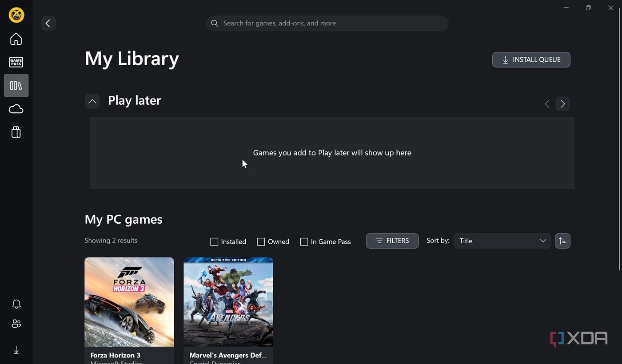Viewport: 622px width, 364px height.
Task: Click Marvel's Avengers Def... title text
Action: (x=228, y=355)
